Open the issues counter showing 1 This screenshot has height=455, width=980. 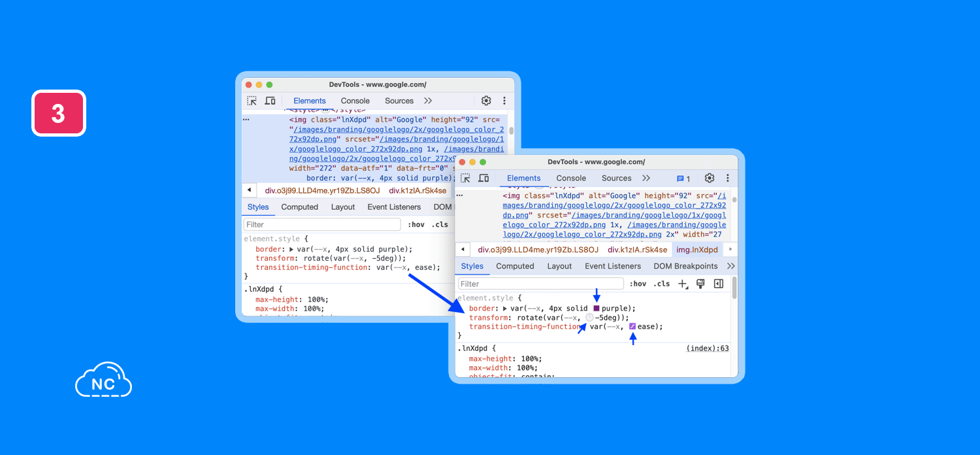[x=683, y=178]
